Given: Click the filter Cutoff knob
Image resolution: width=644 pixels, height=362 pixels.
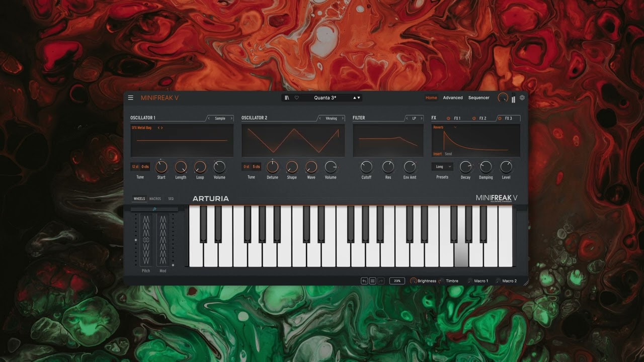Looking at the screenshot, I should pos(366,166).
